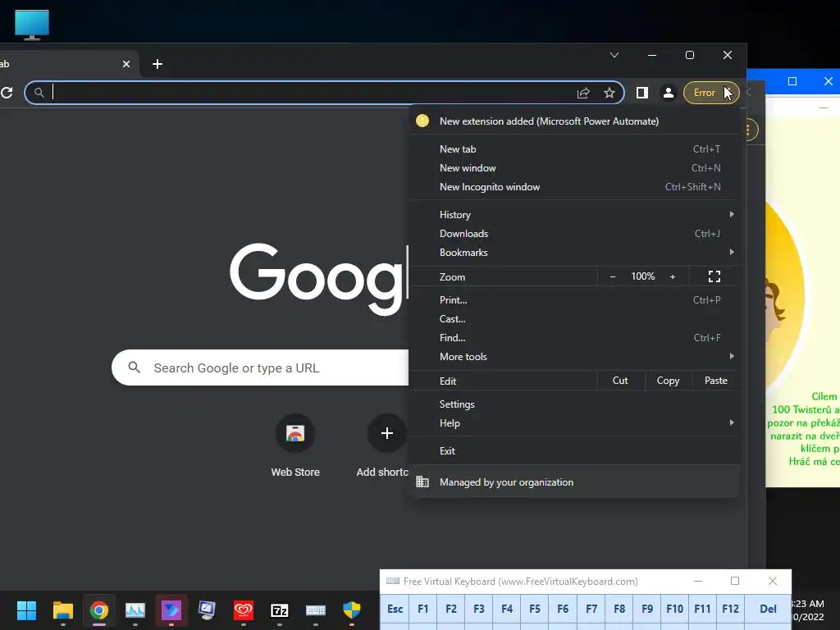Open Windows Security shield icon
The image size is (840, 630).
coord(352,610)
